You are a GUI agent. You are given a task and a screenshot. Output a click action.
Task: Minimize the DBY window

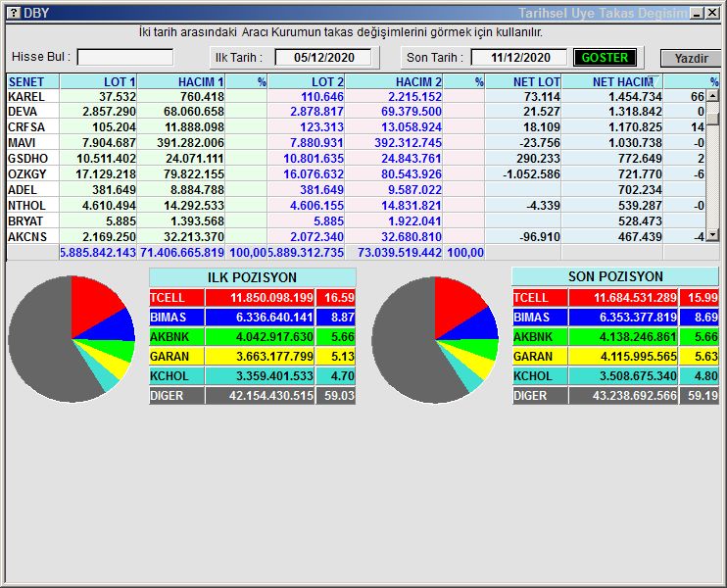tap(697, 13)
